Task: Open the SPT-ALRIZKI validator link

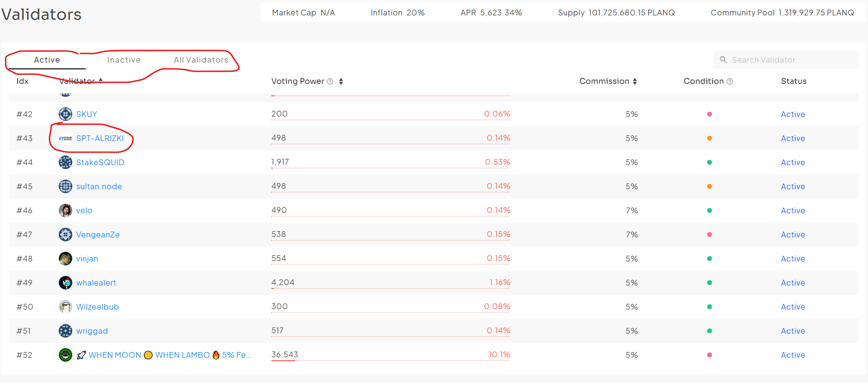Action: point(100,138)
